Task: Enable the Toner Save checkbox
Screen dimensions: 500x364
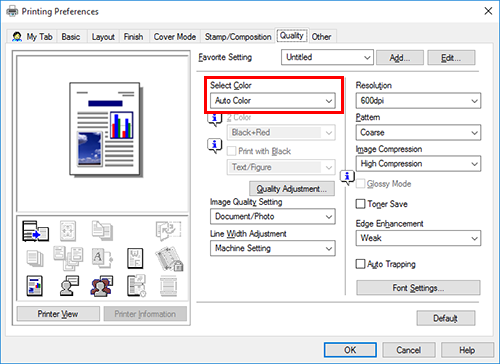Action: (x=361, y=204)
